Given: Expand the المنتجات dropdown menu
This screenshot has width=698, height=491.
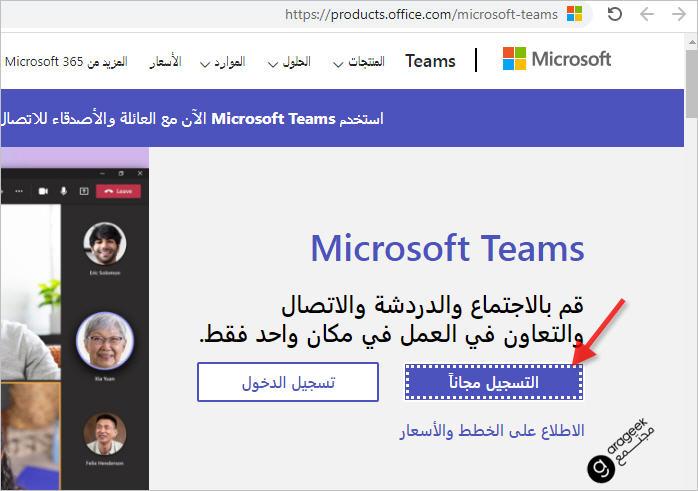Looking at the screenshot, I should 359,62.
